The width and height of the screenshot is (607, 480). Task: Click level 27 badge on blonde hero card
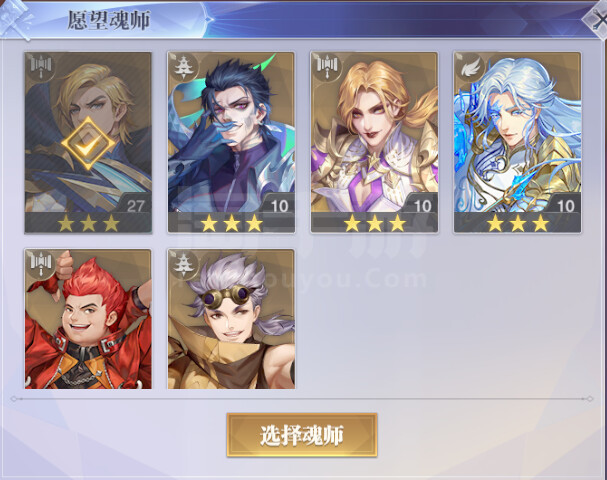(x=135, y=206)
